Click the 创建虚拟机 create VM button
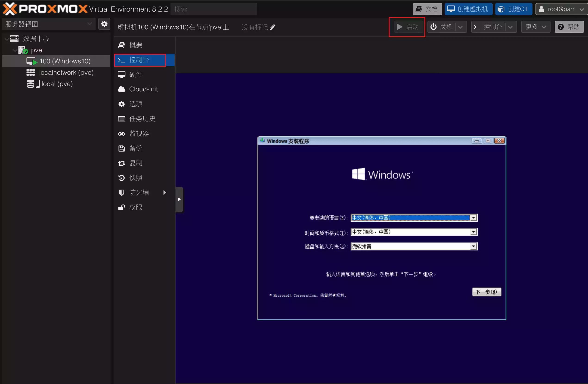588x384 pixels. tap(468, 9)
